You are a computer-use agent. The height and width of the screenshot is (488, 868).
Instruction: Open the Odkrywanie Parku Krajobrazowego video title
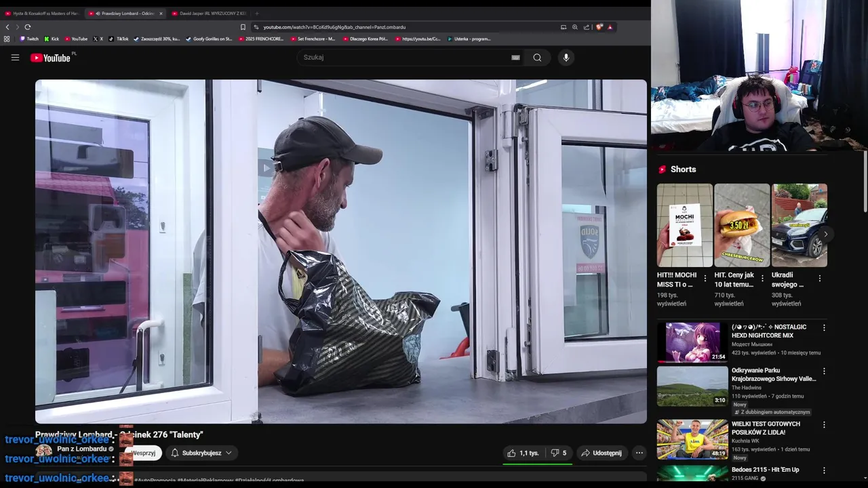pos(774,375)
